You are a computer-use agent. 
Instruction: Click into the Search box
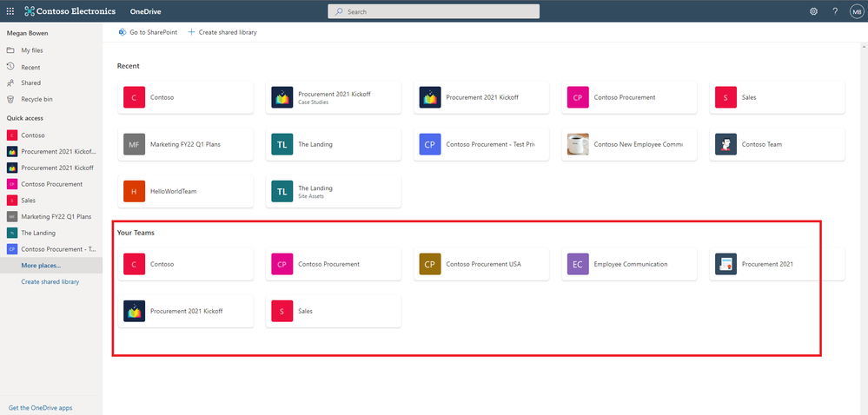434,11
